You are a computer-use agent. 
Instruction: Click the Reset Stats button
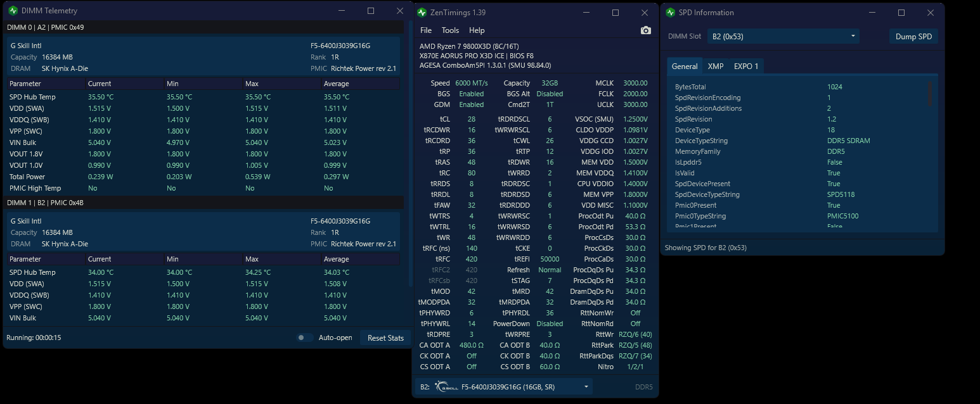coord(385,338)
